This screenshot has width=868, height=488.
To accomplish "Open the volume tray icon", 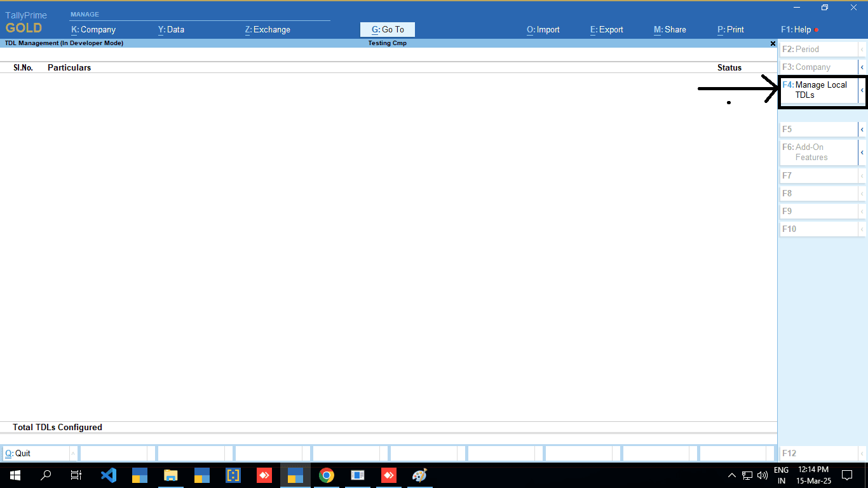I will [763, 475].
